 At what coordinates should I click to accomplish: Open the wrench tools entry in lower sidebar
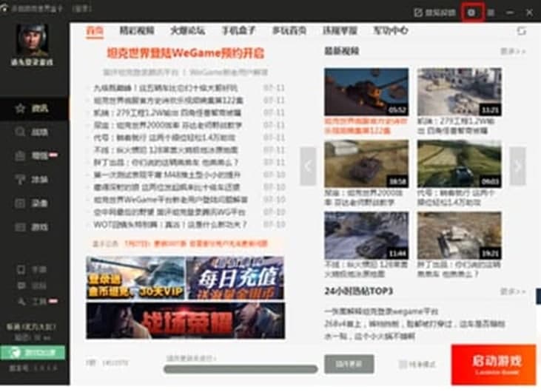coord(36,301)
